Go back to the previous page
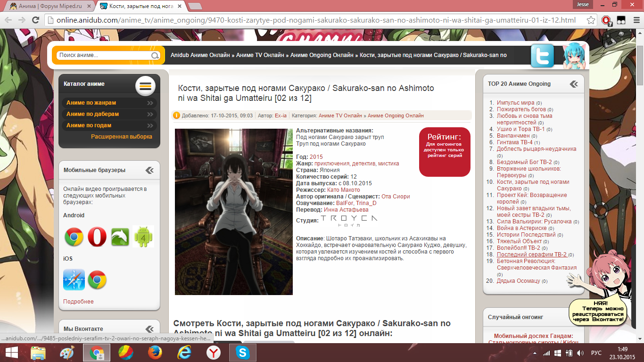This screenshot has height=362, width=644. [x=8, y=20]
